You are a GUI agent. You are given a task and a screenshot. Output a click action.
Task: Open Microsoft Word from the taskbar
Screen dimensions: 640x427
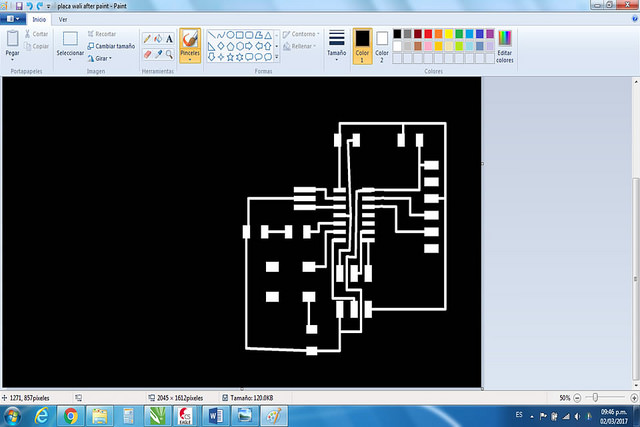click(x=216, y=416)
